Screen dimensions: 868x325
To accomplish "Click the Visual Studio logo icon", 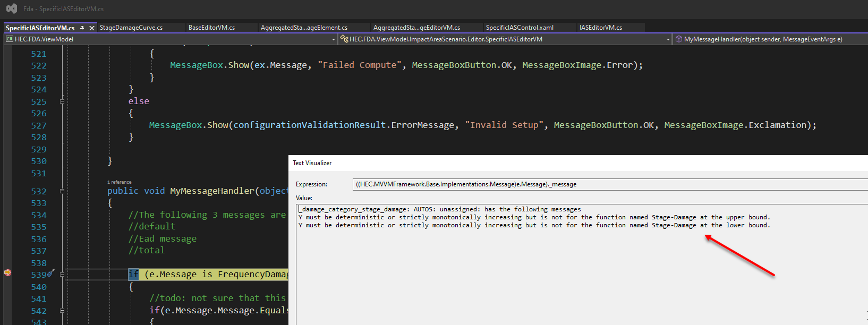I will (11, 8).
